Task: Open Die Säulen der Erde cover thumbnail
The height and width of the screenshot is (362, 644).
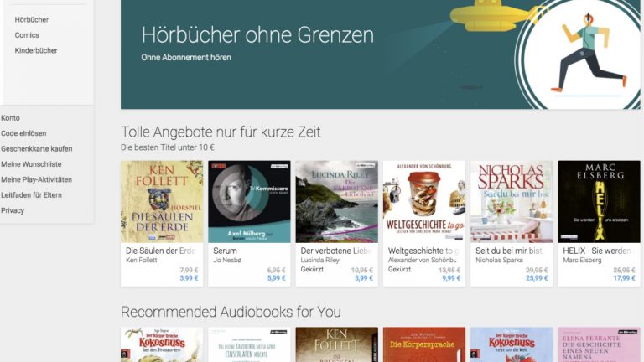Action: 162,201
